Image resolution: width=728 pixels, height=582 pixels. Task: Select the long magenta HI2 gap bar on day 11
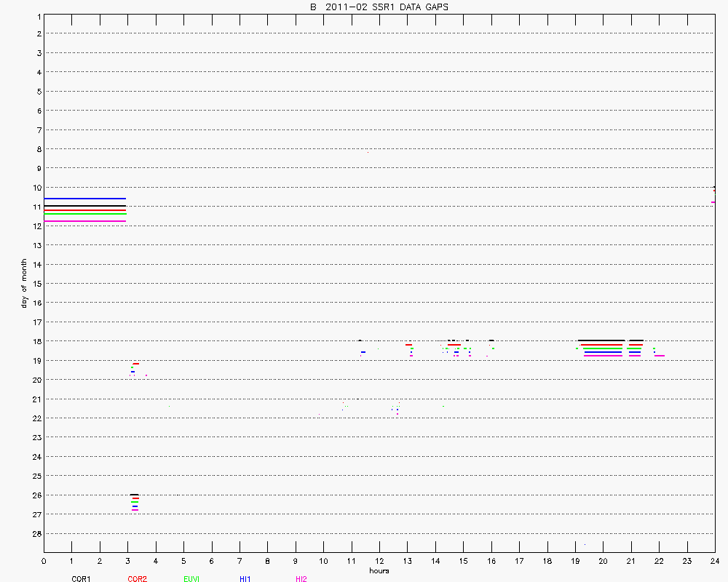84,221
